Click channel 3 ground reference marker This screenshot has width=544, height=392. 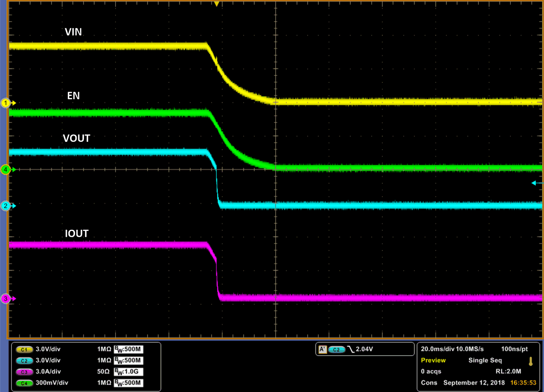6,299
